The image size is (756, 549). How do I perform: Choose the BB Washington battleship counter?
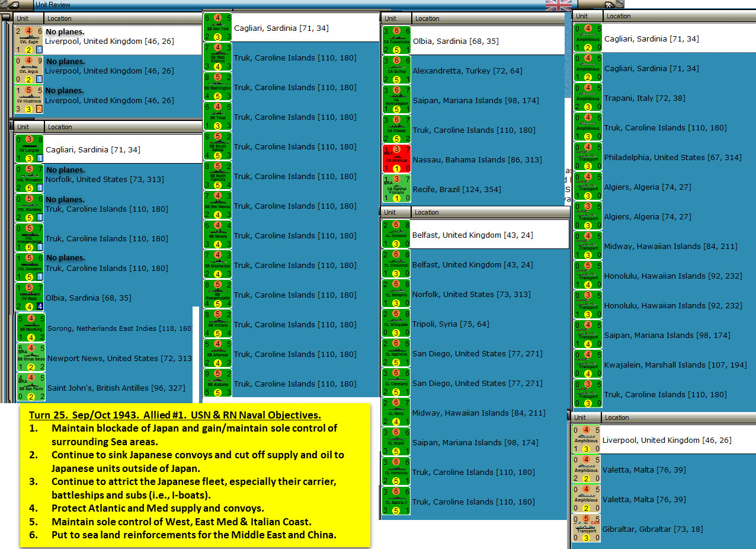coord(217,87)
